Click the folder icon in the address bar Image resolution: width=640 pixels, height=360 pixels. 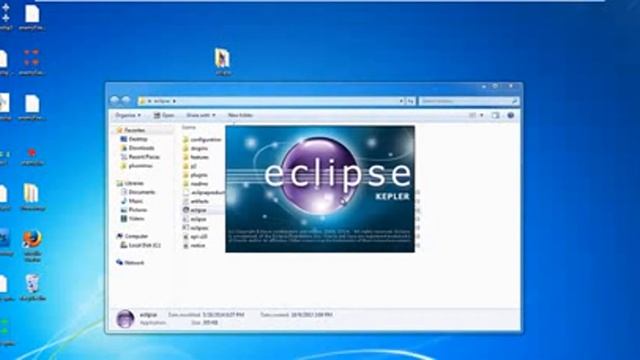point(143,101)
